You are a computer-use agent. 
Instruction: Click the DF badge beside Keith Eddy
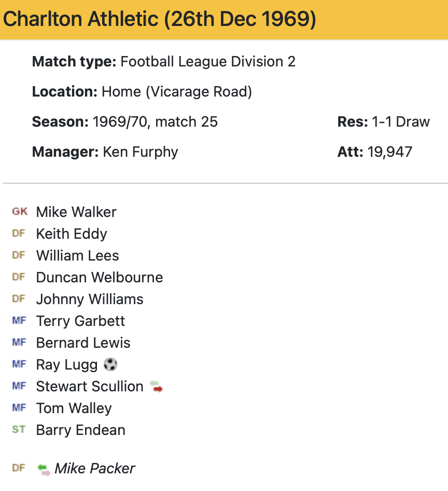click(19, 234)
